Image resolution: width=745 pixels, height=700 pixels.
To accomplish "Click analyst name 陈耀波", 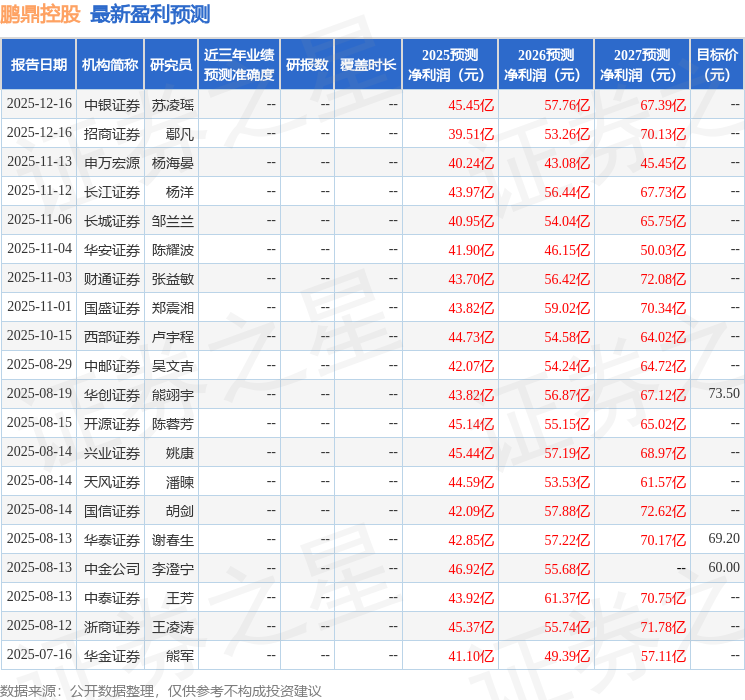I will [x=172, y=250].
